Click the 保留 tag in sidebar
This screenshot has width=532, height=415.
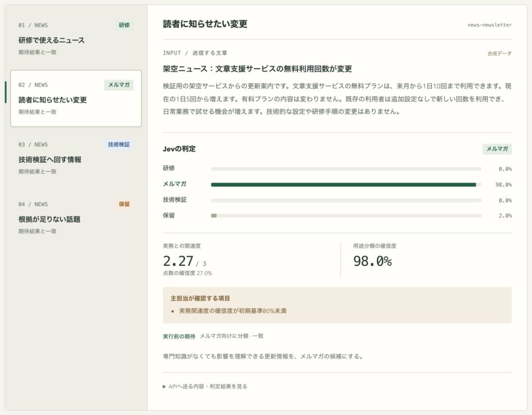coord(124,204)
